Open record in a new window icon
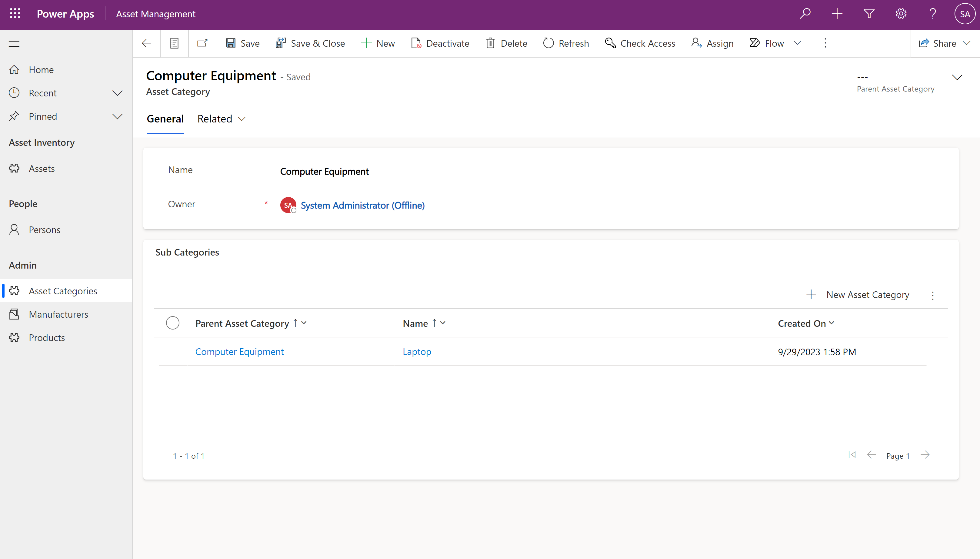Image resolution: width=980 pixels, height=559 pixels. tap(202, 43)
